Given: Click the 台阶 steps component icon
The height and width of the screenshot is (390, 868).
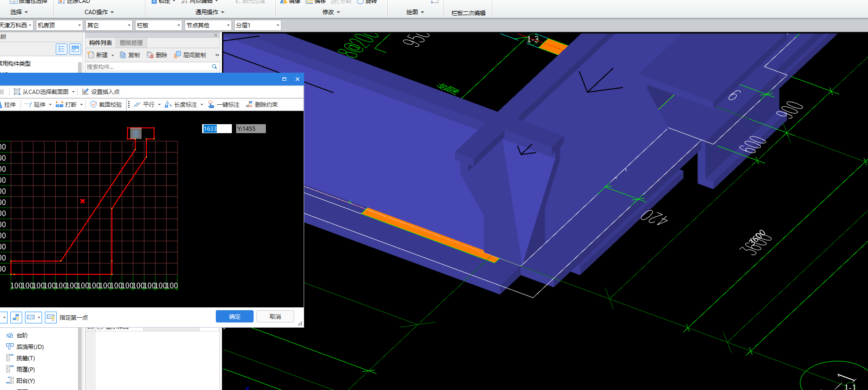Looking at the screenshot, I should click(x=9, y=335).
